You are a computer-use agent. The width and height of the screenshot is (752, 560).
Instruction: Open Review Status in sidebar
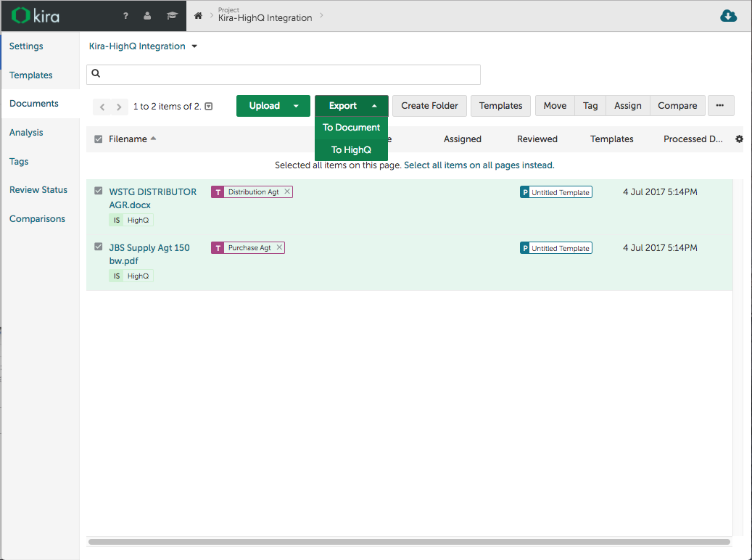[38, 189]
